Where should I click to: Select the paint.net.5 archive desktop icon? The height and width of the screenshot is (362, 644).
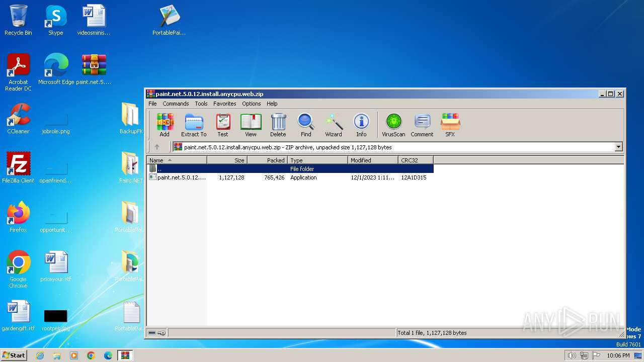tap(94, 69)
